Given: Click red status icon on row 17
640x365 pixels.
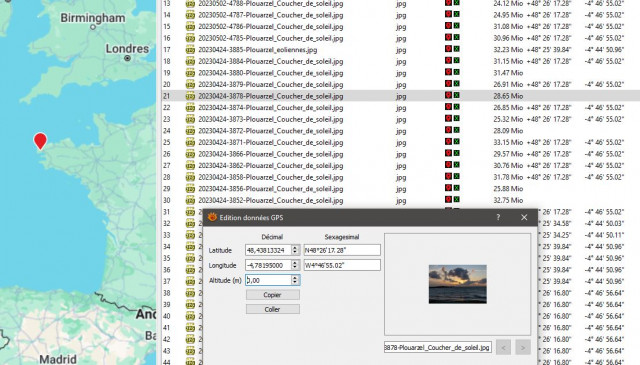Looking at the screenshot, I should point(448,49).
